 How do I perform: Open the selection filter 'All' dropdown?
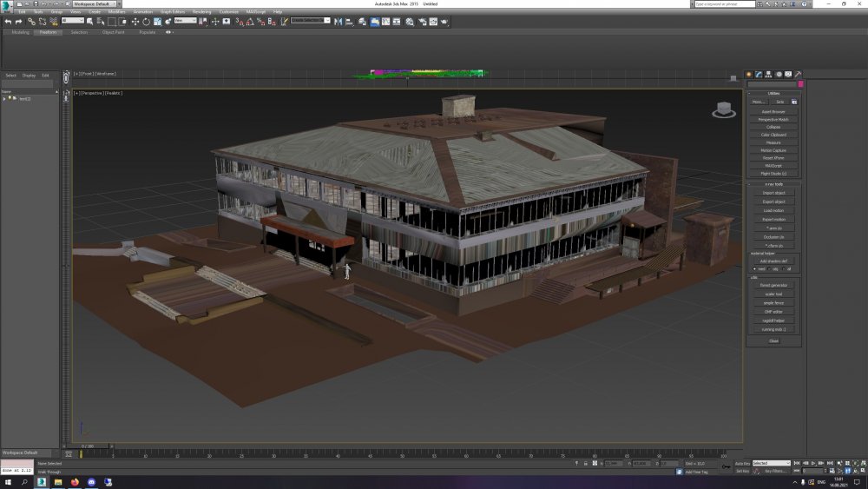coord(72,21)
